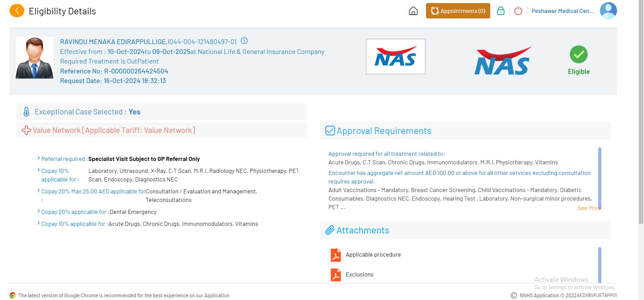Image resolution: width=644 pixels, height=300 pixels.
Task: Click the Attachments panel scrollbar
Action: click(600, 265)
